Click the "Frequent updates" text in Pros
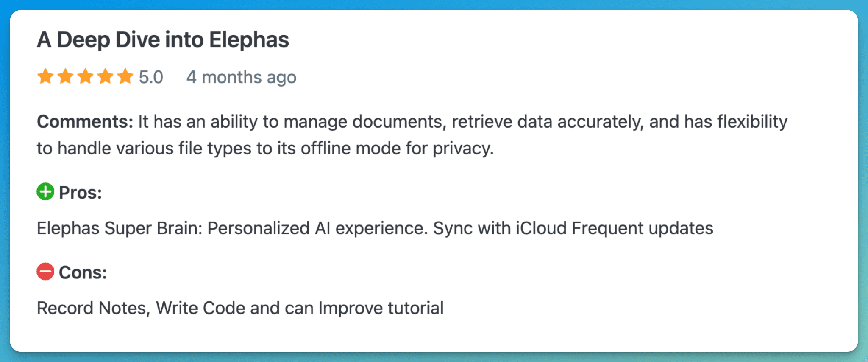This screenshot has height=362, width=868. point(642,228)
